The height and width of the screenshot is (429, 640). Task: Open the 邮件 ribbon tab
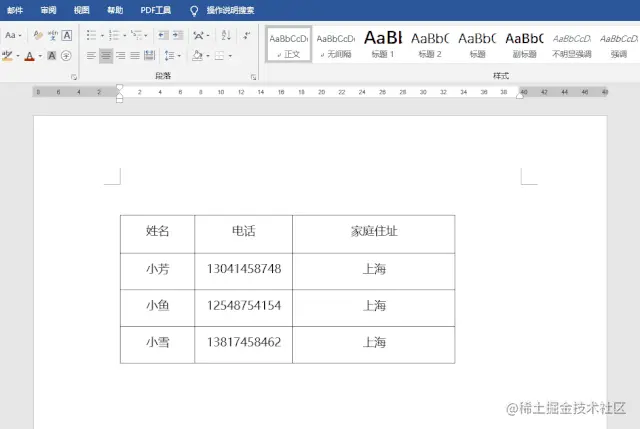coord(15,10)
